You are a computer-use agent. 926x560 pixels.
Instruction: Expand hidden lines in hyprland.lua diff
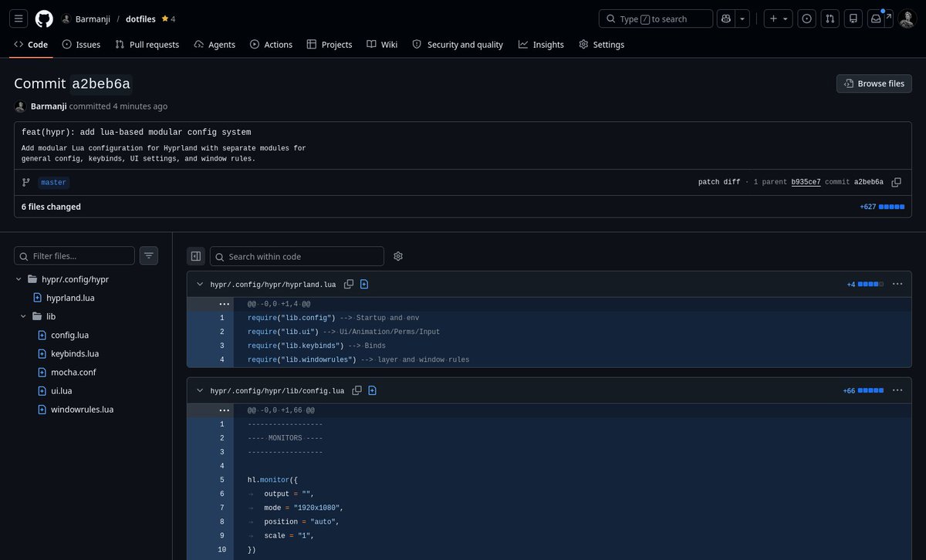[x=224, y=304]
